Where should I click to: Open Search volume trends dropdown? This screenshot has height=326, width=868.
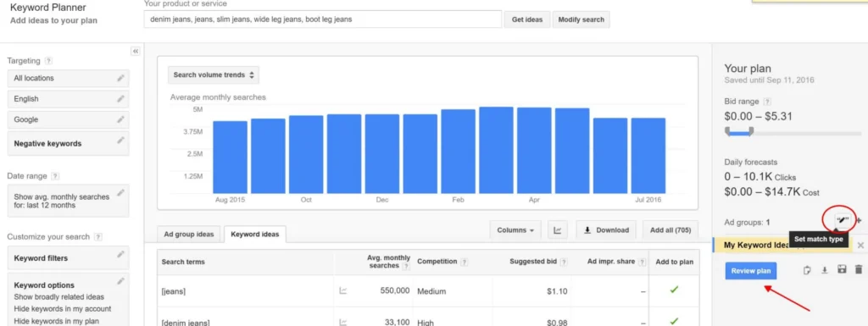point(213,75)
